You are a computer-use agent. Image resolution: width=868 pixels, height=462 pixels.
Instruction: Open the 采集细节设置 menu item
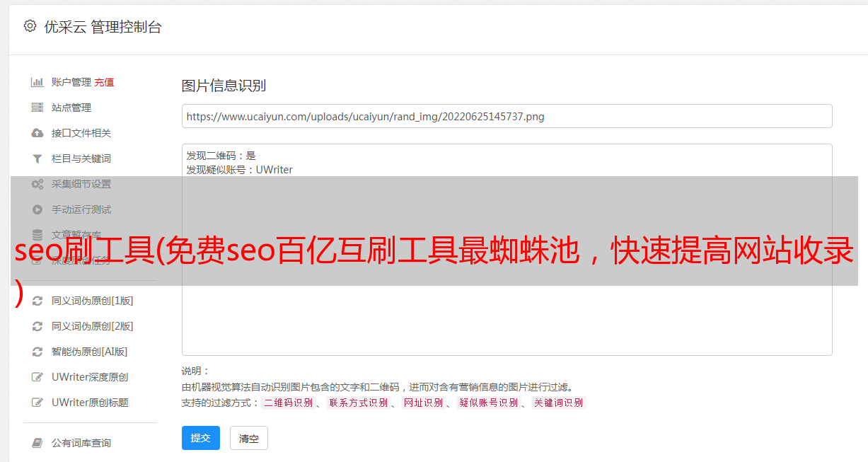[81, 184]
